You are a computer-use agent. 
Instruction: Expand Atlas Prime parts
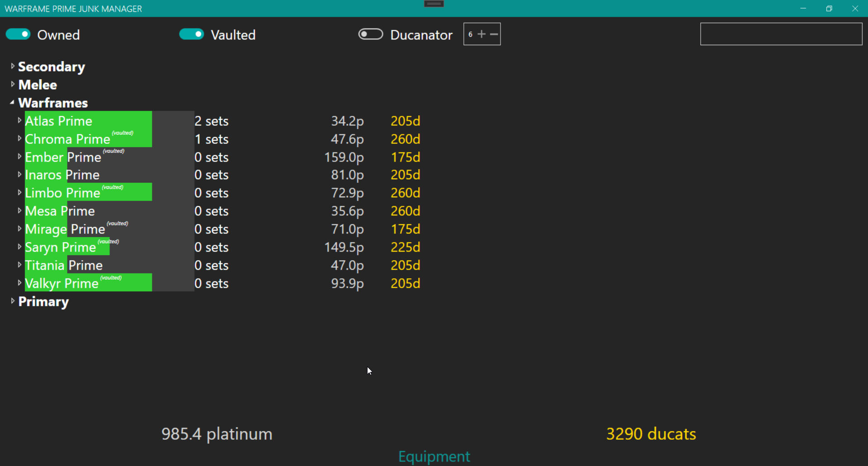[x=19, y=121]
